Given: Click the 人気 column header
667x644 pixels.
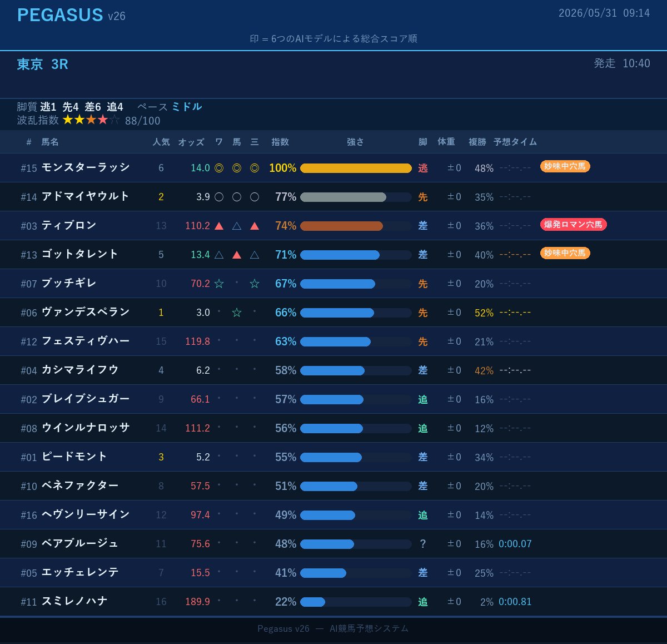Looking at the screenshot, I should [161, 142].
